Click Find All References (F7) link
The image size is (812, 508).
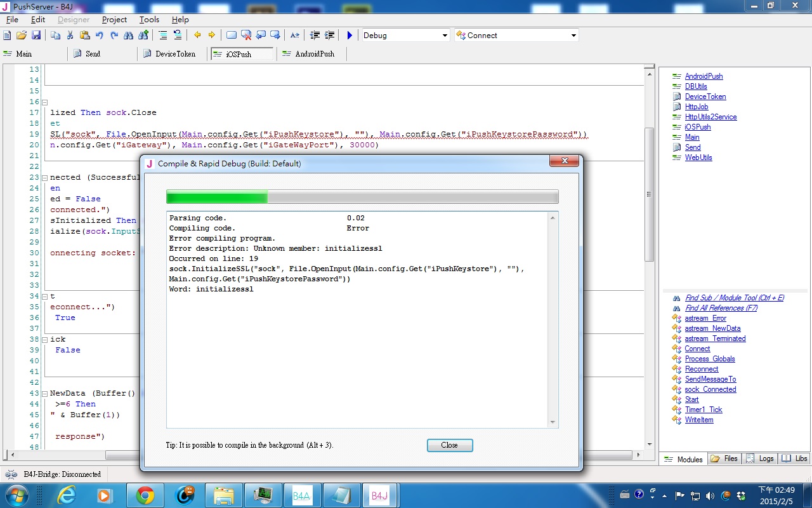pos(721,308)
